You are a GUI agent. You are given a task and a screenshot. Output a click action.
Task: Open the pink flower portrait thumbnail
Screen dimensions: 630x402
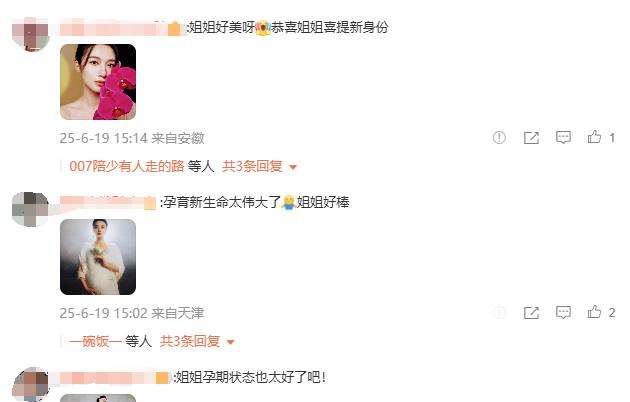click(98, 82)
